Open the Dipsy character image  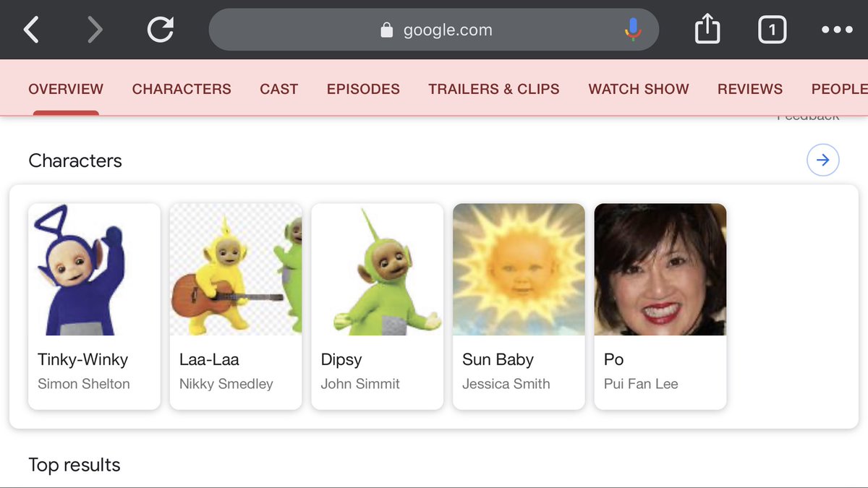point(378,270)
